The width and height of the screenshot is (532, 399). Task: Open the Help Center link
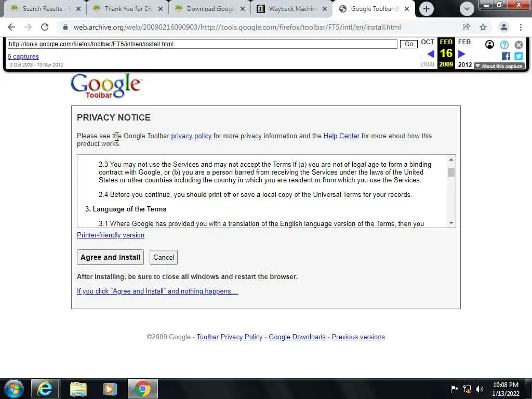tap(341, 136)
